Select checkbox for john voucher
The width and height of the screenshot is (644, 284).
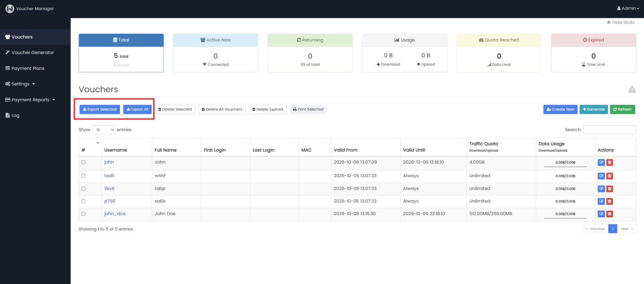tap(83, 162)
